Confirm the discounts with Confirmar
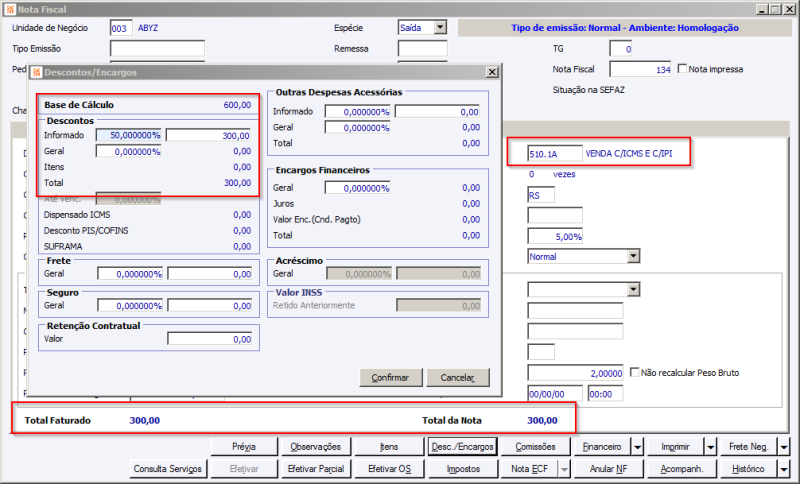 (391, 377)
